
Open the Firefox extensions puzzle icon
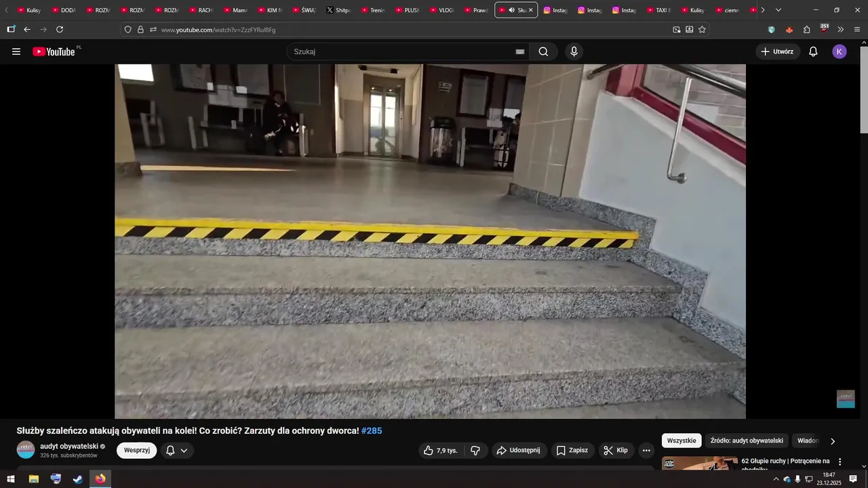coord(806,29)
